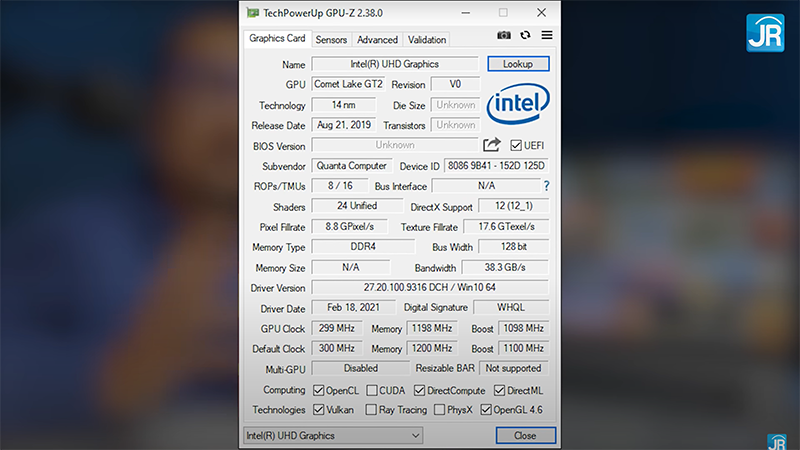Toggle the CUDA checkbox
Image resolution: width=800 pixels, height=450 pixels.
pos(372,391)
